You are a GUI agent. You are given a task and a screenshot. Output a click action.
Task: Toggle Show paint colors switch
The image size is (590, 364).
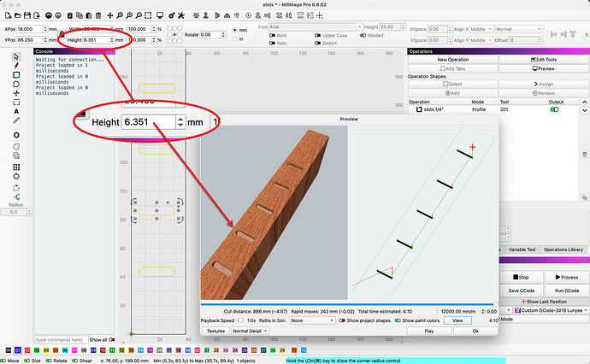click(x=398, y=320)
